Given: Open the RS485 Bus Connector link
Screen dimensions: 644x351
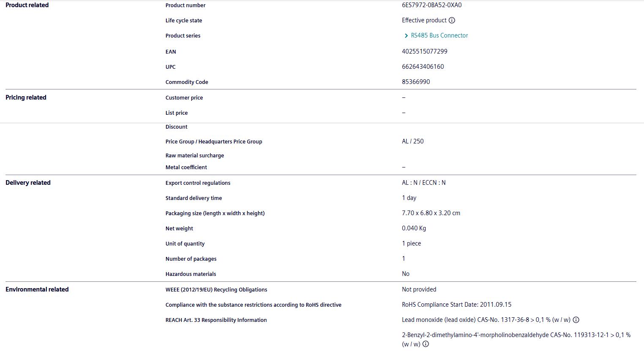Looking at the screenshot, I should click(439, 35).
